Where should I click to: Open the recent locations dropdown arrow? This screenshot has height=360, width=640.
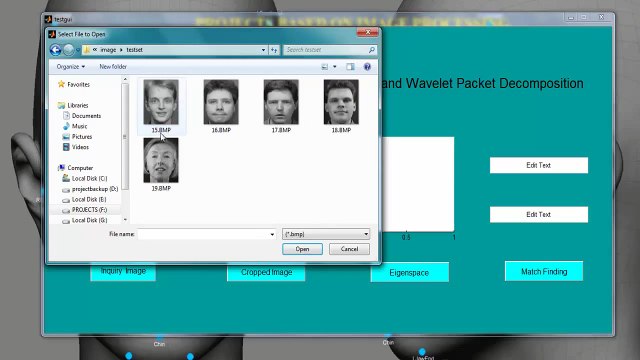coord(78,50)
